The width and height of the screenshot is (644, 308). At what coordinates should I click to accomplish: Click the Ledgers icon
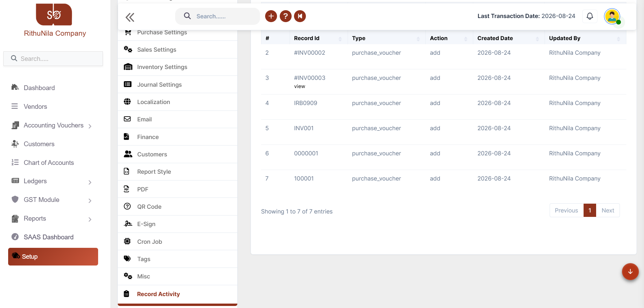[15, 181]
